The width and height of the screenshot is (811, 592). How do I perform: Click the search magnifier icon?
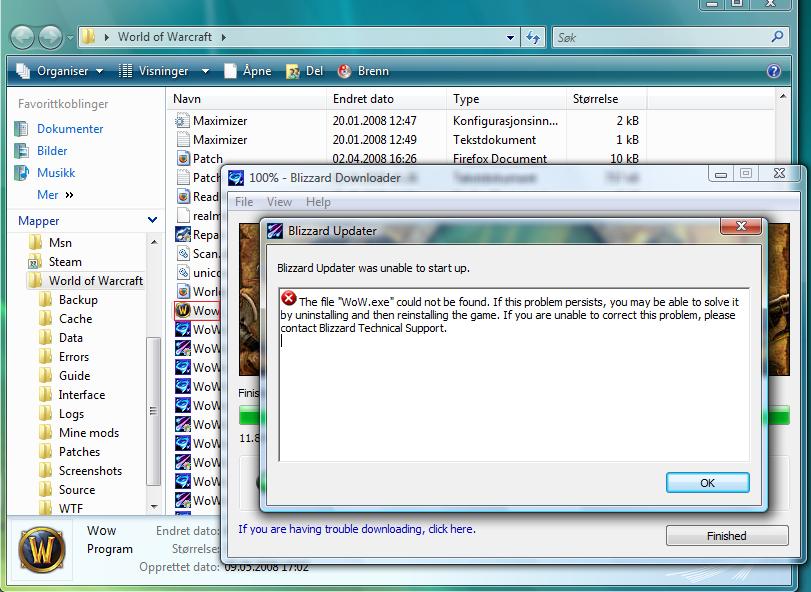coord(777,37)
